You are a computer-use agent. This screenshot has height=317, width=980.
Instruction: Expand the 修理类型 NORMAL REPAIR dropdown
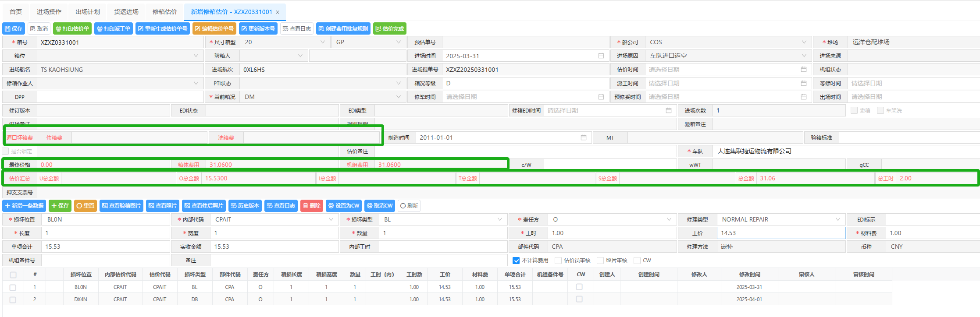(837, 219)
